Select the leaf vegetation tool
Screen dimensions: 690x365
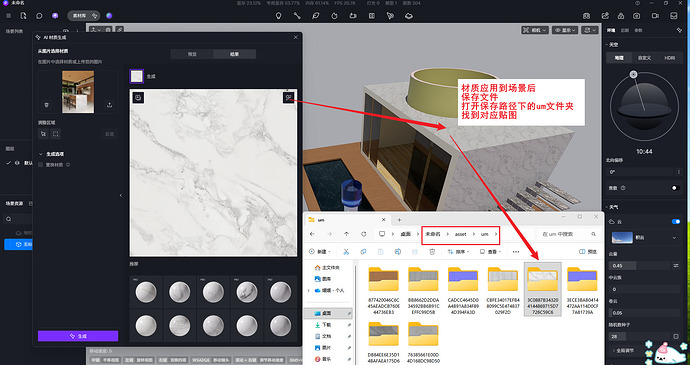[316, 15]
